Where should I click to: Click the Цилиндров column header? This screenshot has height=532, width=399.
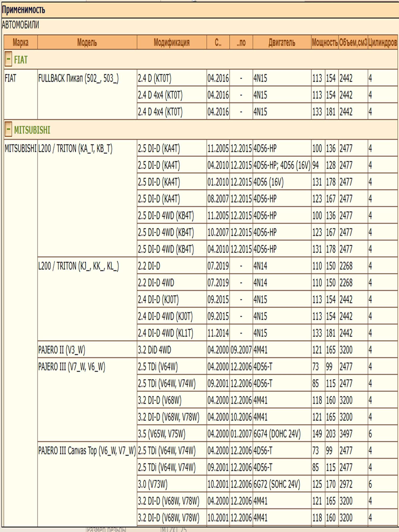[382, 43]
